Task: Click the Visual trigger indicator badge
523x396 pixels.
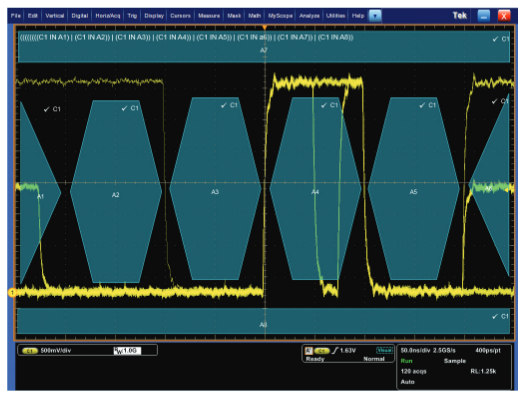Action: click(384, 350)
